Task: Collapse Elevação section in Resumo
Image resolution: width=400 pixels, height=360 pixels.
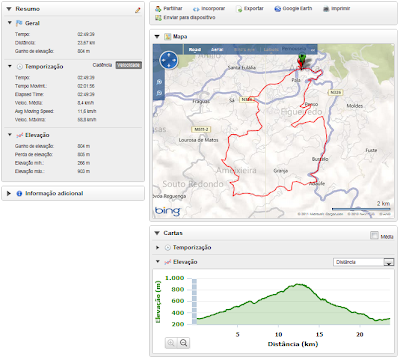Action: (10, 135)
